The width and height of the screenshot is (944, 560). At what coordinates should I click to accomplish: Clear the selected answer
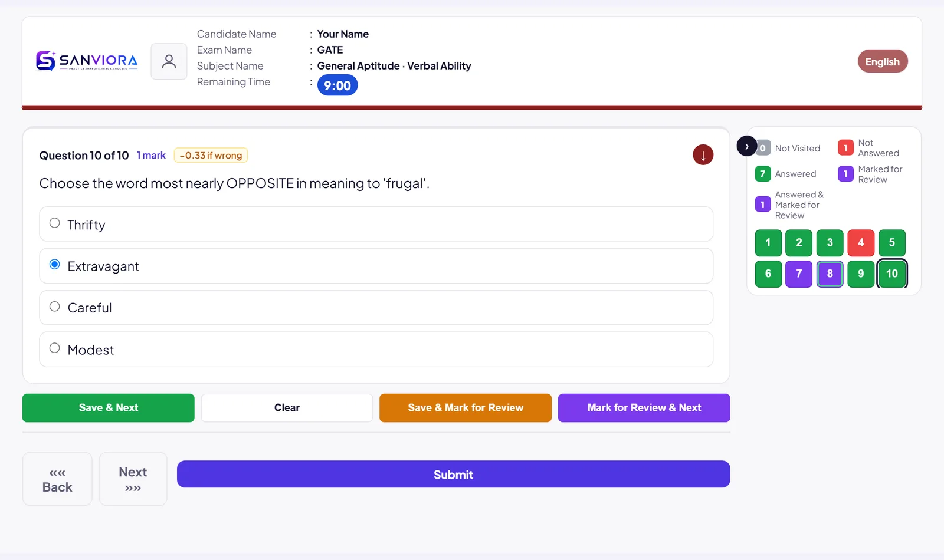point(287,408)
